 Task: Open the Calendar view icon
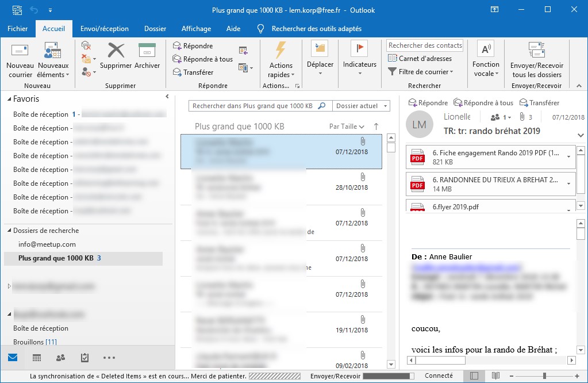pyautogui.click(x=37, y=358)
